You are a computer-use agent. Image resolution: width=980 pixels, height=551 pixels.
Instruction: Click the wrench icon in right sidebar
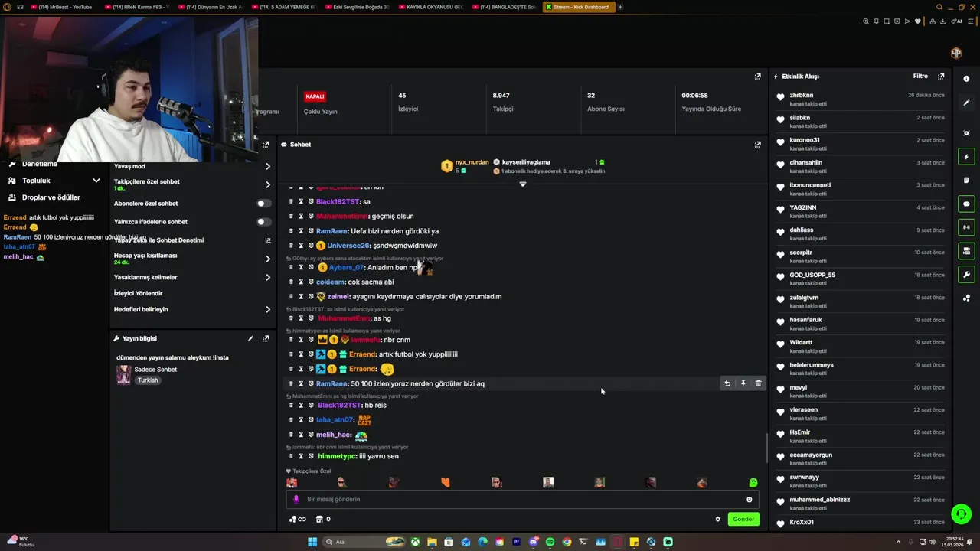pos(966,274)
